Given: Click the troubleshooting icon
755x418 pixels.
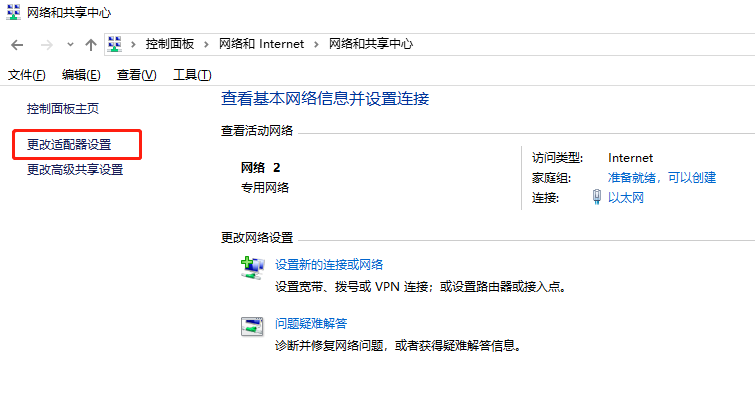Looking at the screenshot, I should (x=252, y=327).
